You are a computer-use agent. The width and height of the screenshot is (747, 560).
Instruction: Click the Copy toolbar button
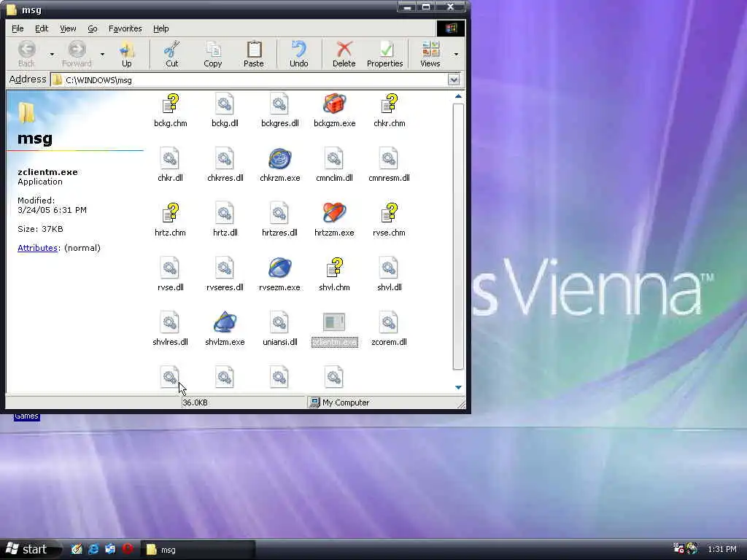click(x=212, y=54)
